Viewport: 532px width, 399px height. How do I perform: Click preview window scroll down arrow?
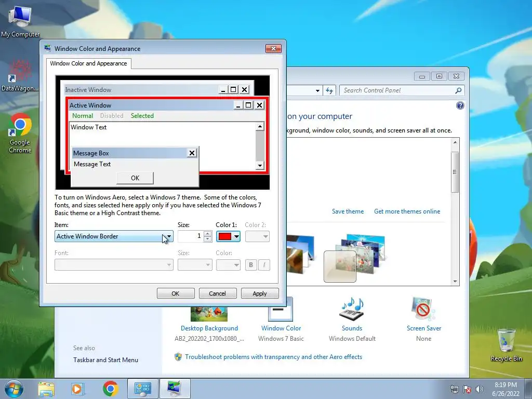click(260, 166)
